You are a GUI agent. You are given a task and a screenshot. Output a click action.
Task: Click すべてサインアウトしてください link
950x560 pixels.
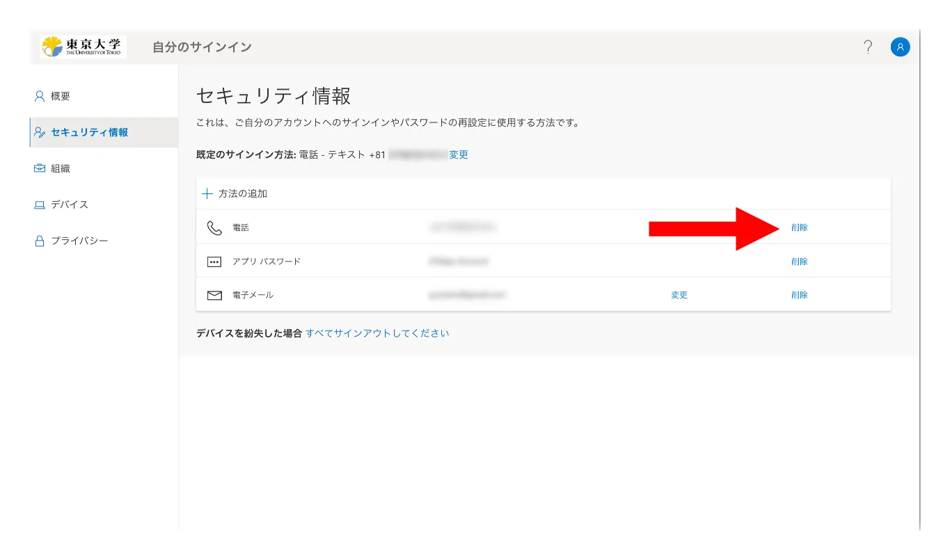377,333
